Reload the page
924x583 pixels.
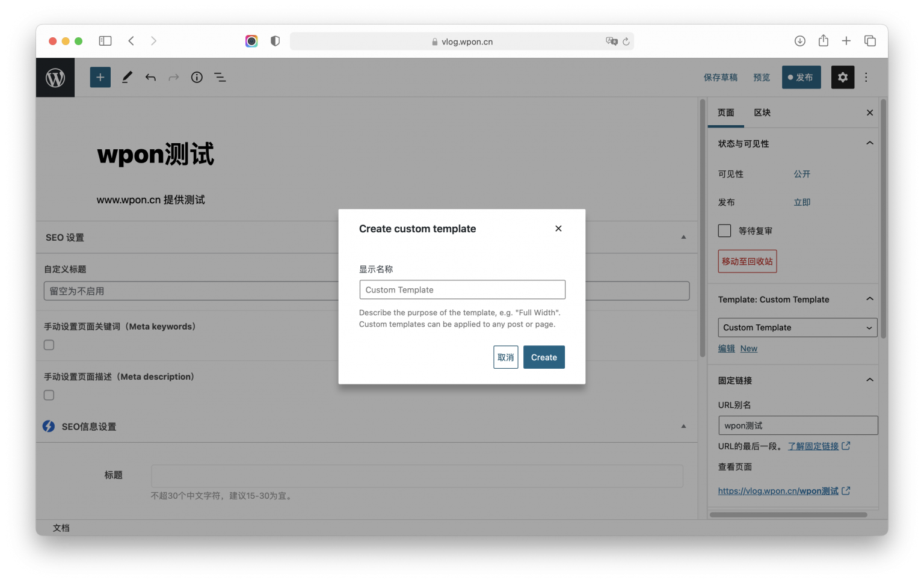click(x=626, y=42)
